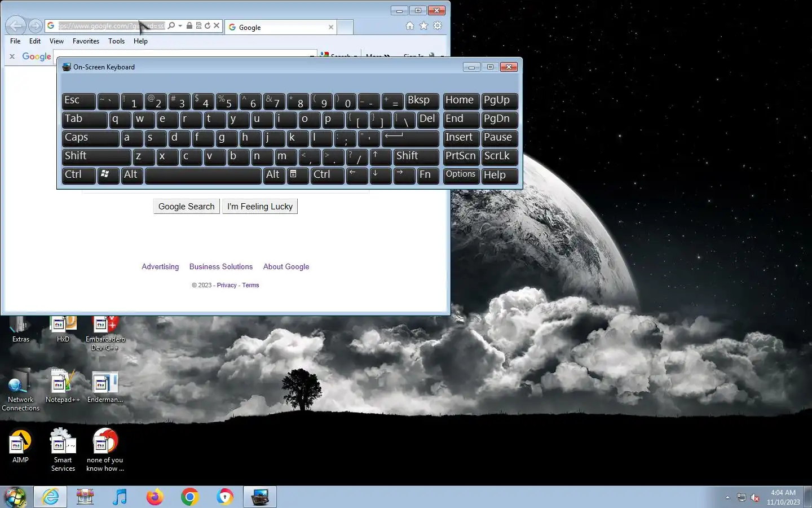This screenshot has height=508, width=812.
Task: Go to Home page icon in Internet Explorer
Action: click(x=410, y=26)
